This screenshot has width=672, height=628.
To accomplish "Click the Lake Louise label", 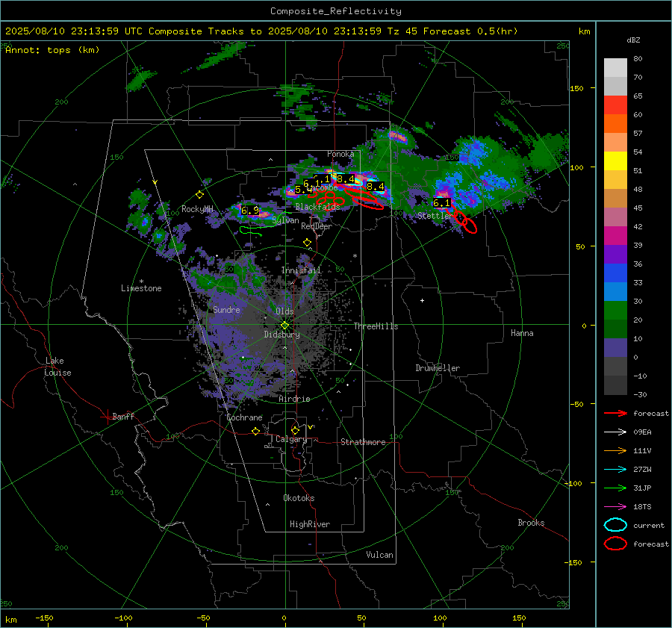I will [57, 367].
